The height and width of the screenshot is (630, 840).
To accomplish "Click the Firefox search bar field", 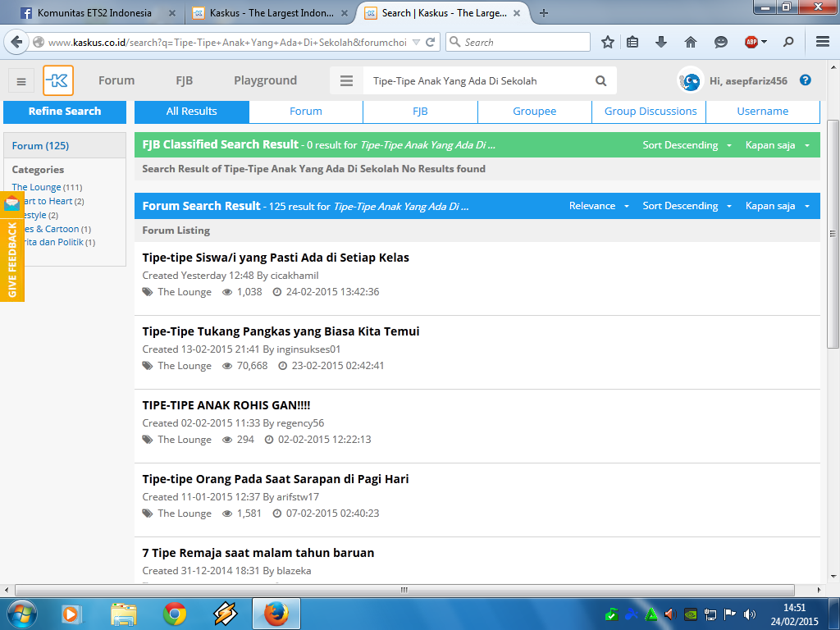I will 518,43.
